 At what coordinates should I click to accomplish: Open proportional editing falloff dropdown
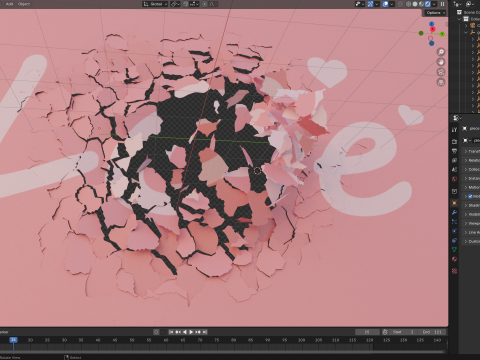pos(213,4)
